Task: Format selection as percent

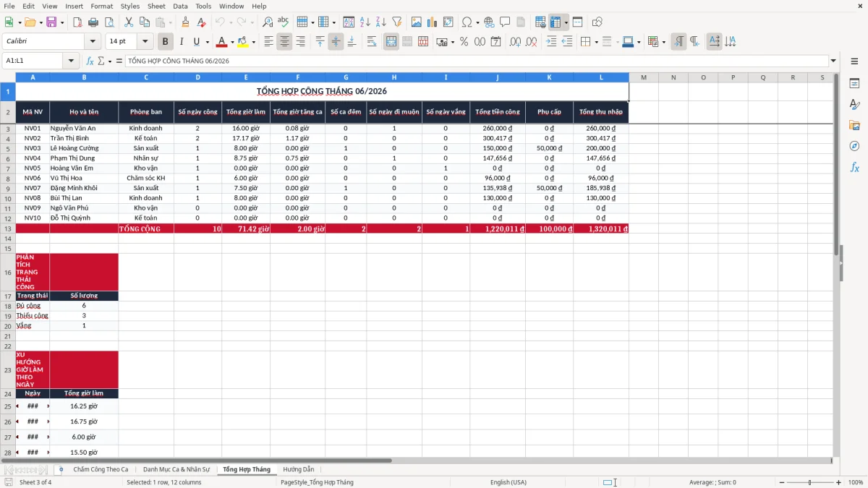Action: (464, 42)
